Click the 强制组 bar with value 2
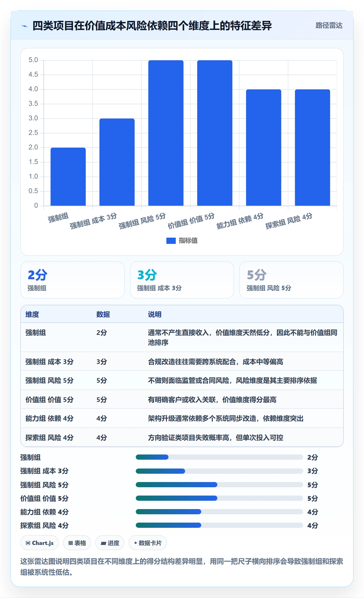The height and width of the screenshot is (598, 364). coord(68,177)
